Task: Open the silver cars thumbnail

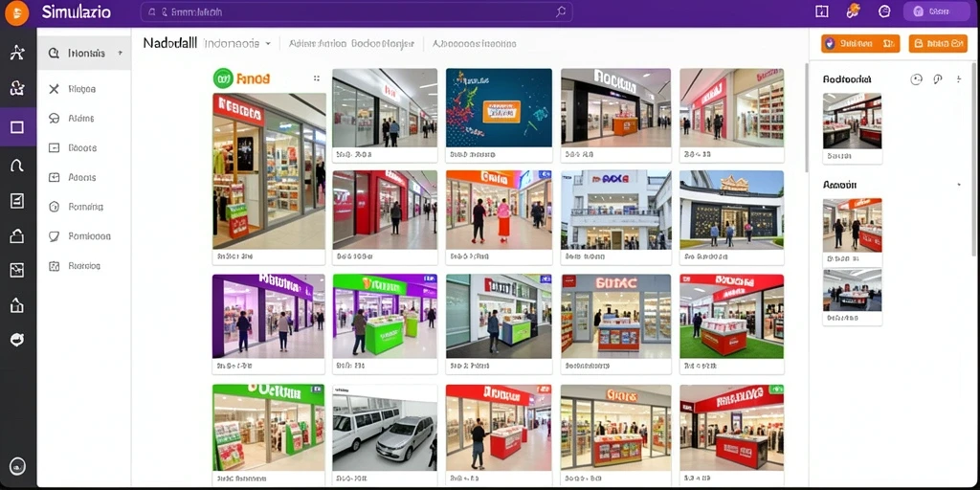Action: click(385, 428)
